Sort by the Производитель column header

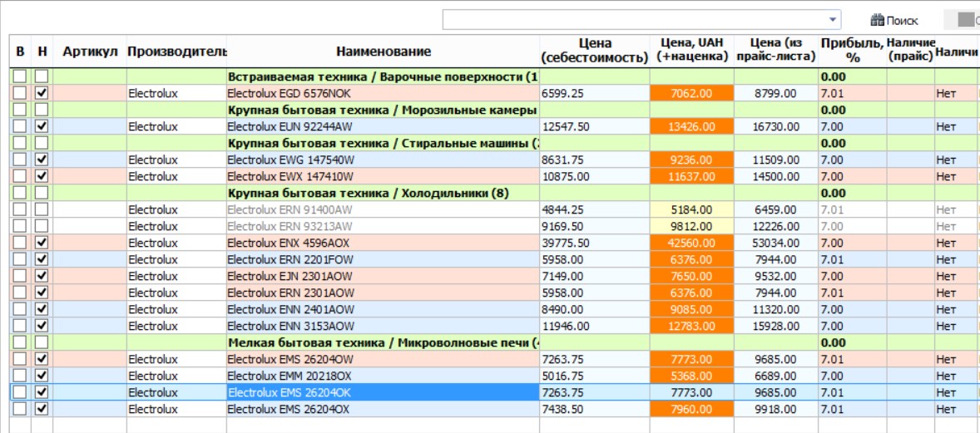176,52
